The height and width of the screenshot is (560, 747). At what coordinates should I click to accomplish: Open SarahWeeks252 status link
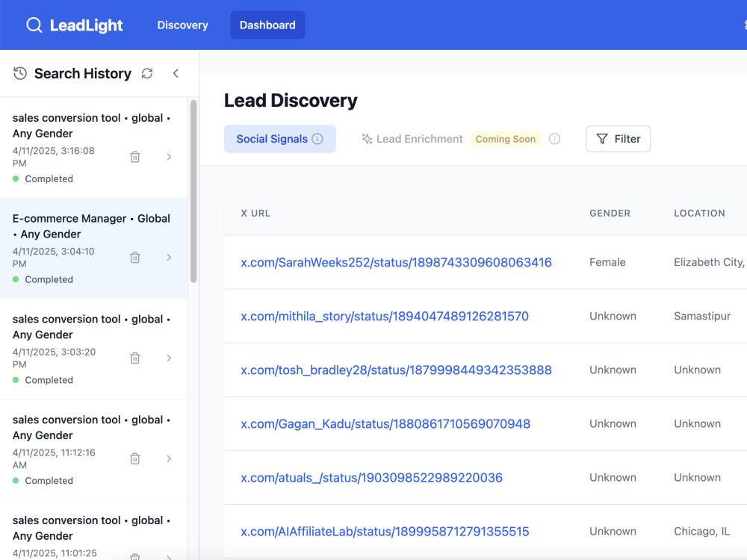coord(396,262)
